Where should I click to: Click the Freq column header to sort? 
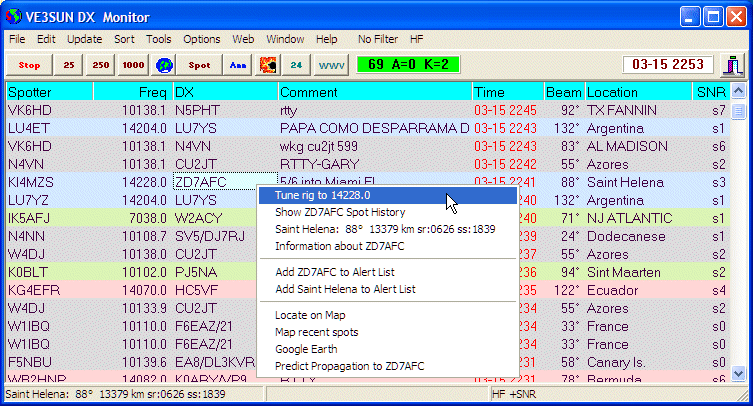click(x=132, y=92)
